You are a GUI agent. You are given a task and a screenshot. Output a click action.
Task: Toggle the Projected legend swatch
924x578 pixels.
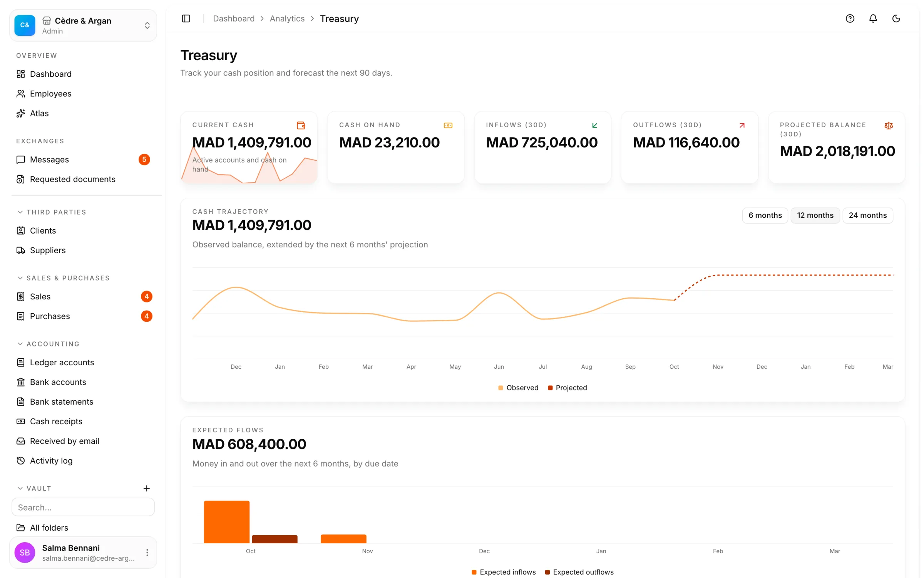(x=550, y=388)
